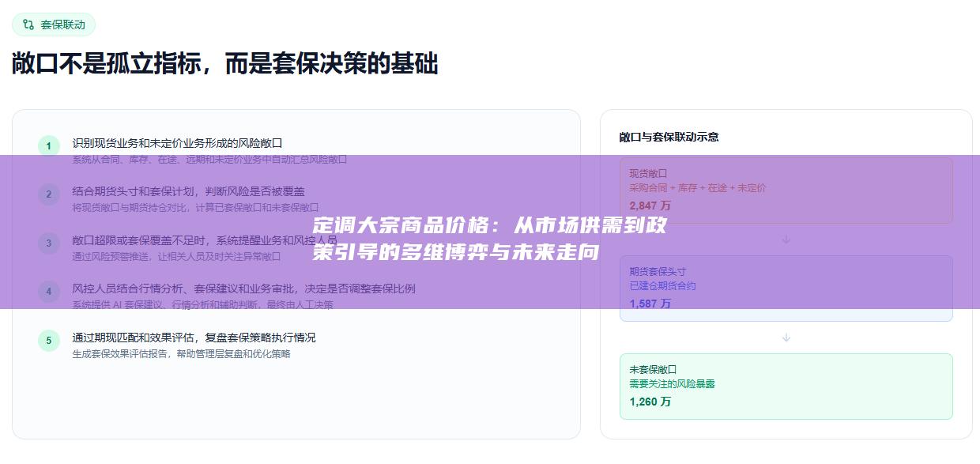
Task: Select text 系统从合同、库存、在途、远期和未定价业务中自动汇总风险敞口
Action: (x=209, y=159)
